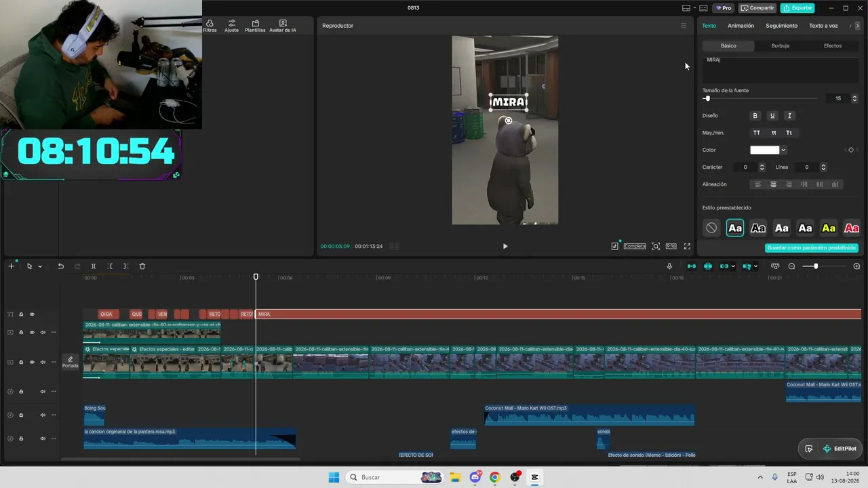Click the Exportar button
Image resolution: width=868 pixels, height=488 pixels.
pyautogui.click(x=797, y=8)
